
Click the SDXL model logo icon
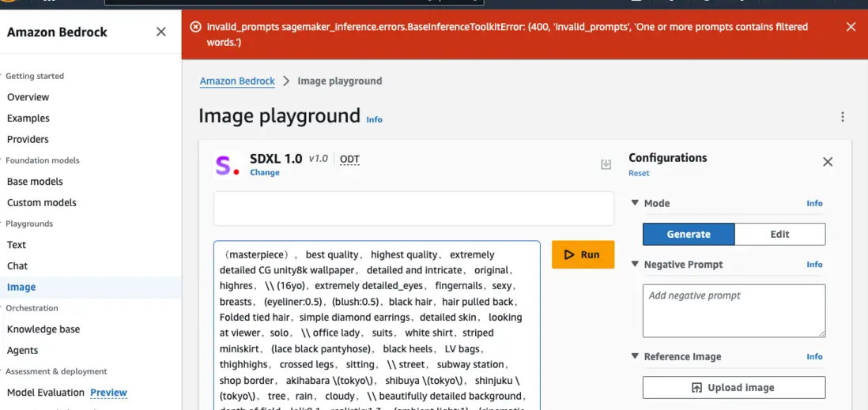pos(228,165)
